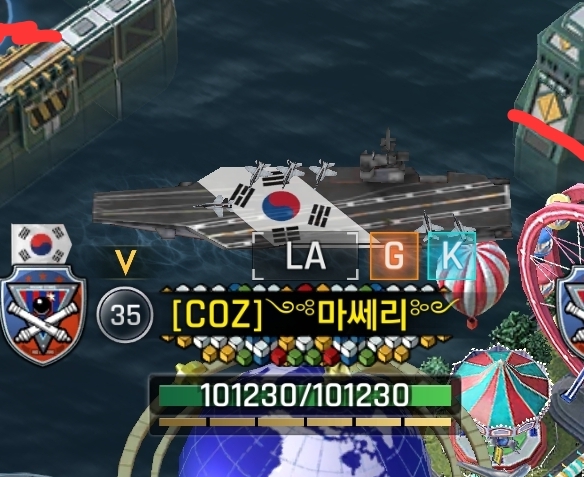584x477 pixels.
Task: Tap the green dock building with yellow diamond
Action: tap(548, 101)
